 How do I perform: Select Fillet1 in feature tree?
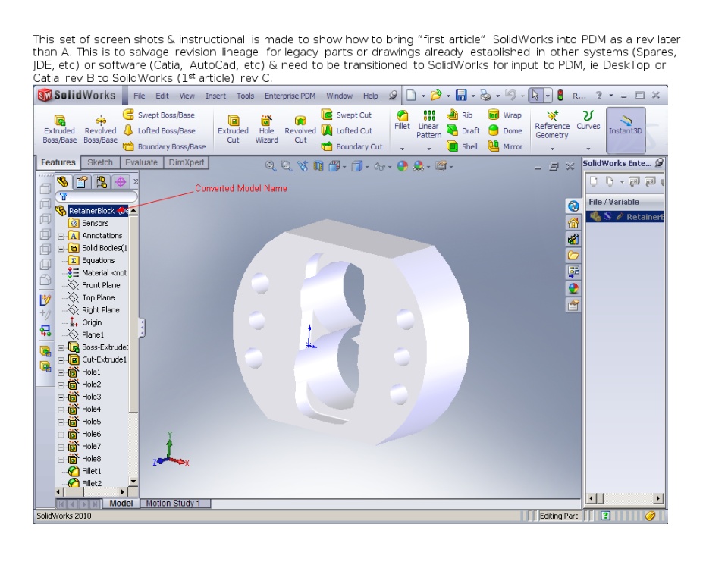pyautogui.click(x=85, y=471)
